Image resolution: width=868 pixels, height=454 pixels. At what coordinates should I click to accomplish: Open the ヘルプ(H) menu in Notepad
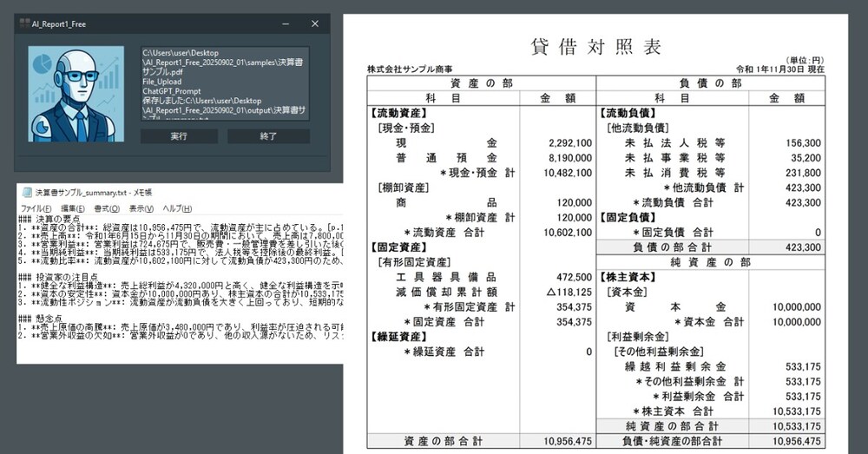click(x=177, y=208)
